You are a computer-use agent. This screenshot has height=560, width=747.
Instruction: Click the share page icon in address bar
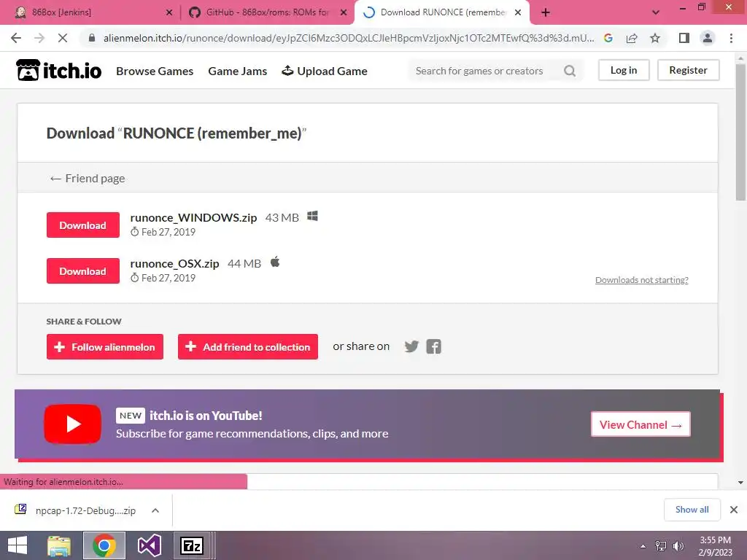632,38
